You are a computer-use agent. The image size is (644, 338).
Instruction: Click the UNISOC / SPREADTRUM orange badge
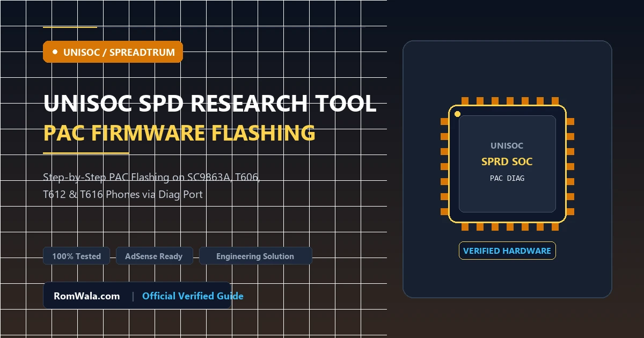tap(113, 52)
